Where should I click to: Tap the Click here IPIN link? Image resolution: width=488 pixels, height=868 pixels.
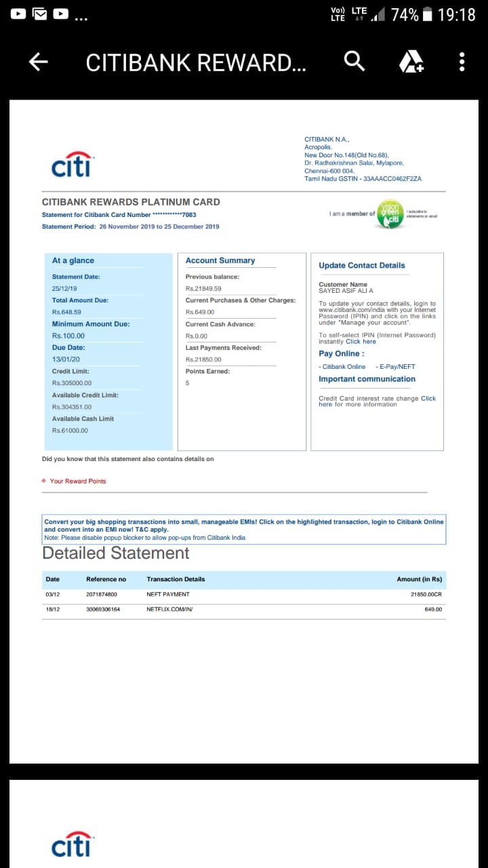361,341
